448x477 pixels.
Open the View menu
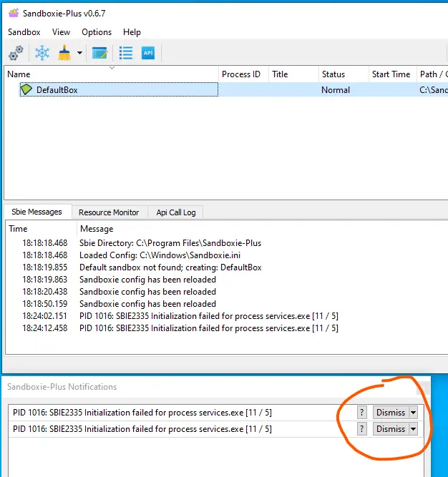pos(61,32)
